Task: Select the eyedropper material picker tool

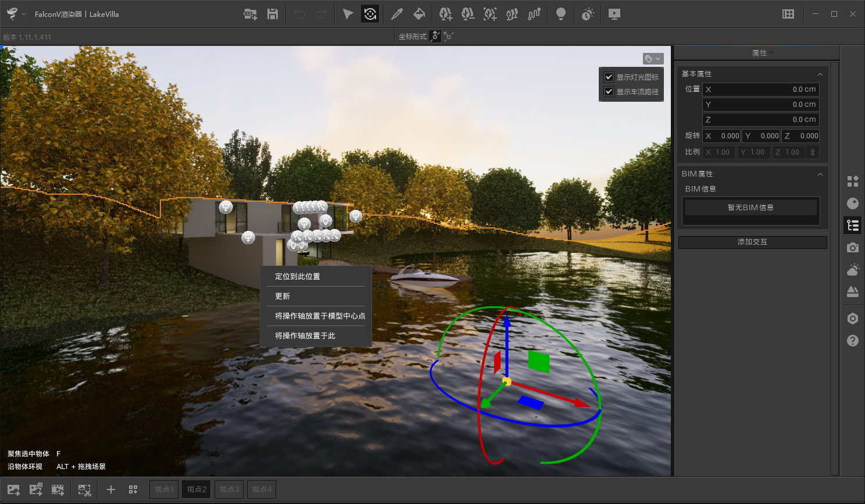Action: point(396,14)
